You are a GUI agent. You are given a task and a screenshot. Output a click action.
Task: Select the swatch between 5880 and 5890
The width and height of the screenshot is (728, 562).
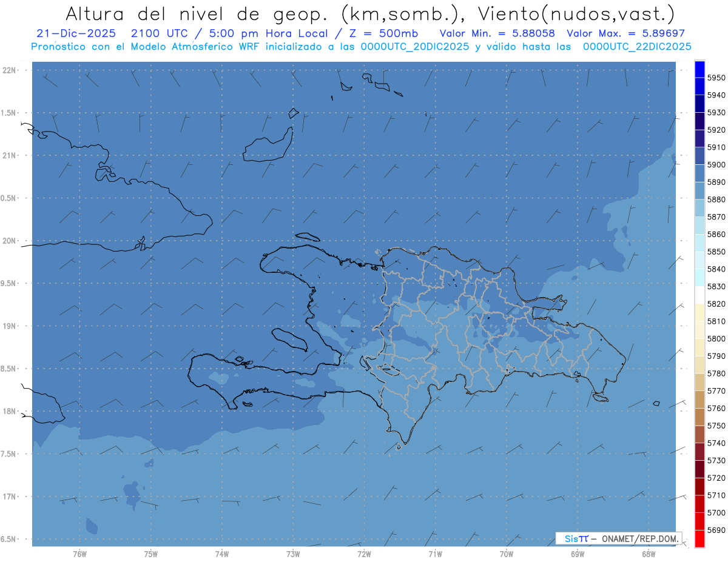(x=699, y=191)
